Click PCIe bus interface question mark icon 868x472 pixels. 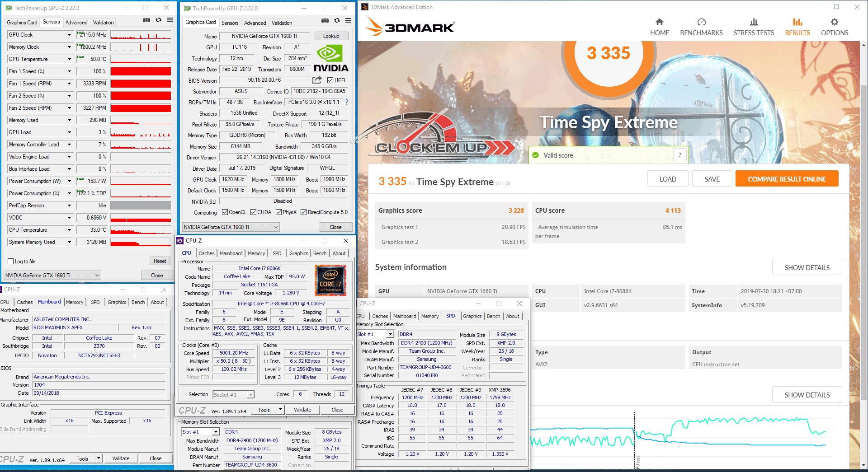[x=347, y=102]
